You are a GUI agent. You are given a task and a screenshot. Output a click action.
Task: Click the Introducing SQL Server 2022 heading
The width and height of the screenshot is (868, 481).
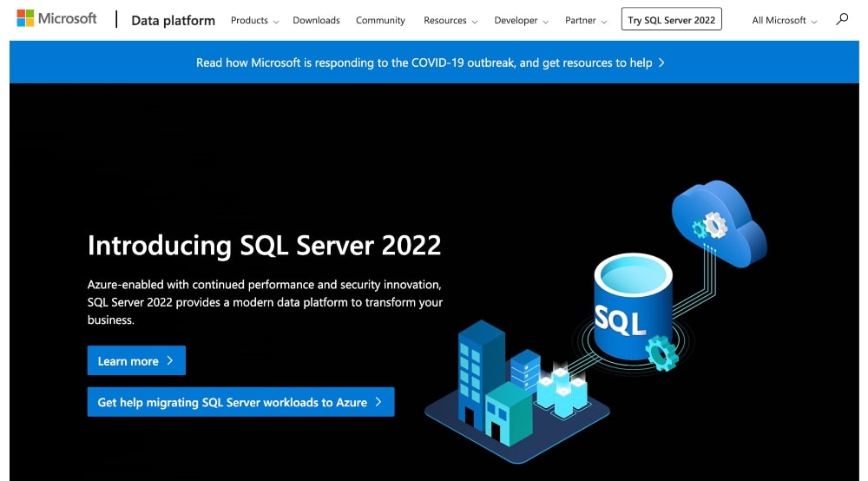(x=264, y=245)
